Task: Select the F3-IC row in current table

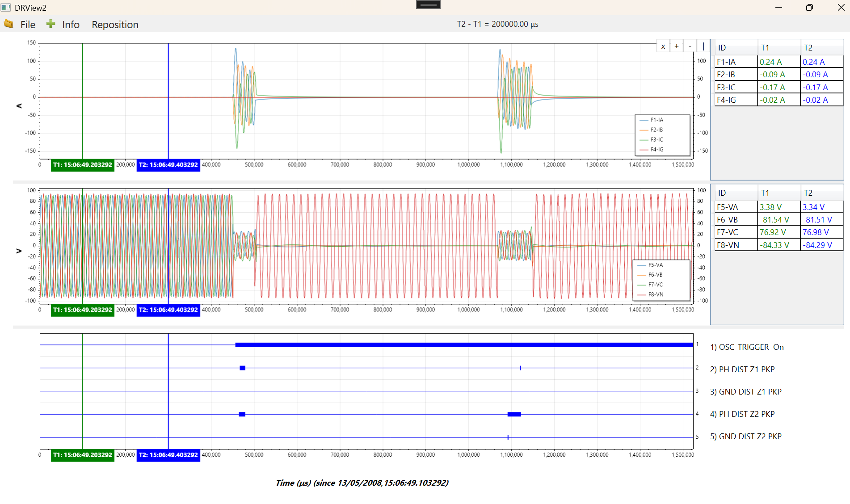Action: (779, 88)
